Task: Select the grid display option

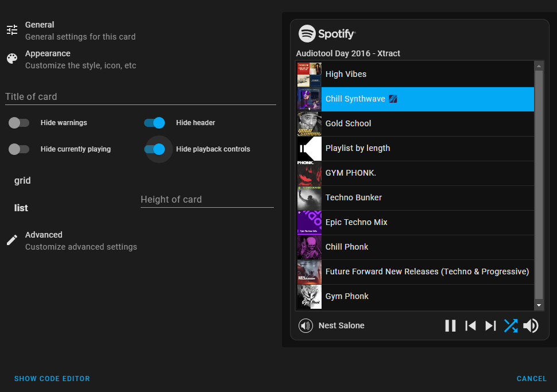Action: 22,180
